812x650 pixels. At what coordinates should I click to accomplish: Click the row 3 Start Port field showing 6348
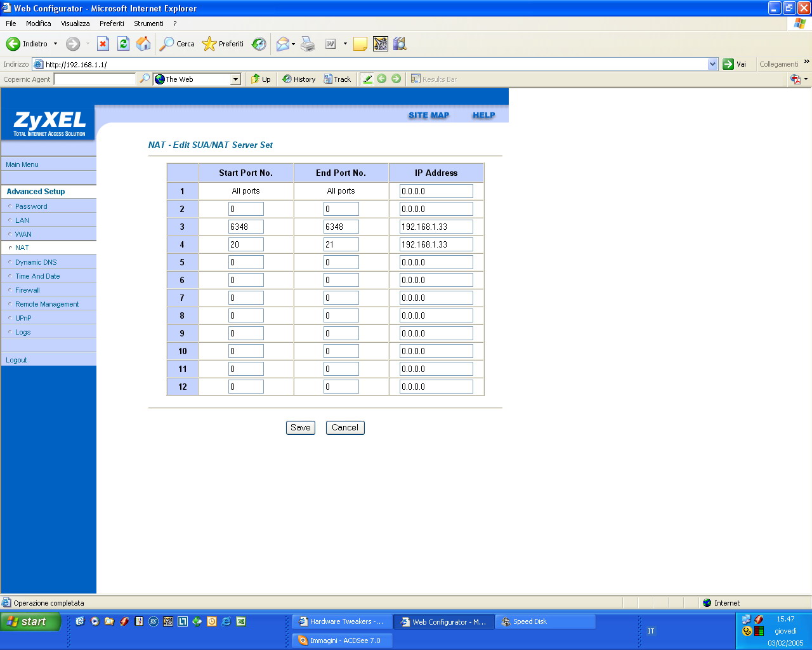[246, 227]
